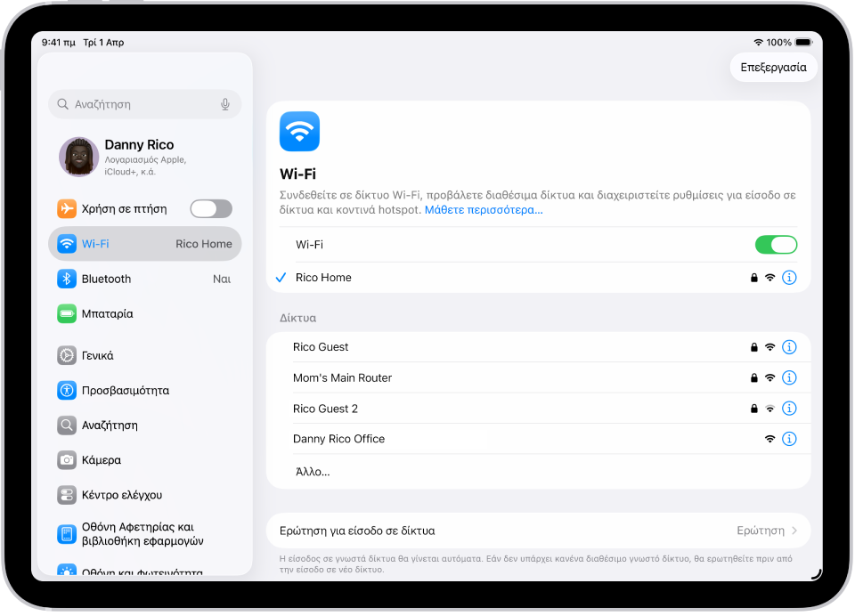Image resolution: width=855 pixels, height=616 pixels.
Task: Tap the gear icon next to Γενικά
Action: click(x=67, y=355)
